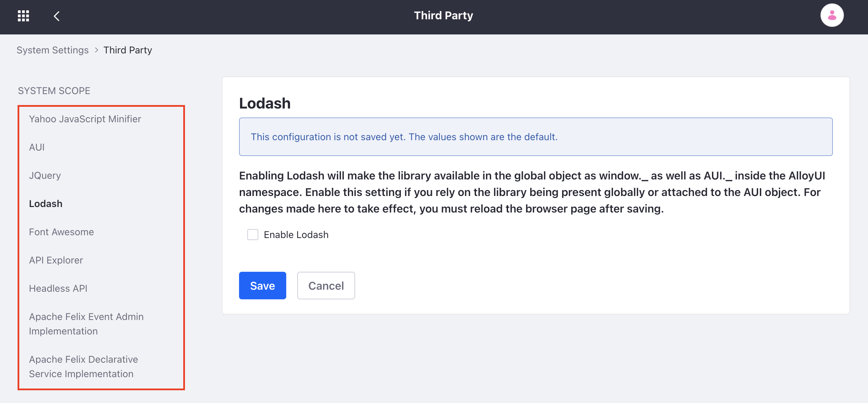Screen dimensions: 868x403
Task: Open the applications grid menu icon
Action: point(23,16)
